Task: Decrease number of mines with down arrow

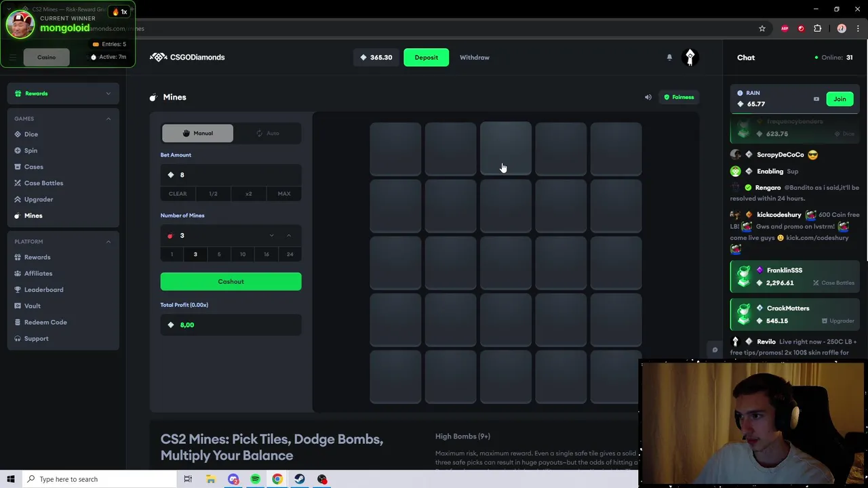Action: (x=271, y=236)
